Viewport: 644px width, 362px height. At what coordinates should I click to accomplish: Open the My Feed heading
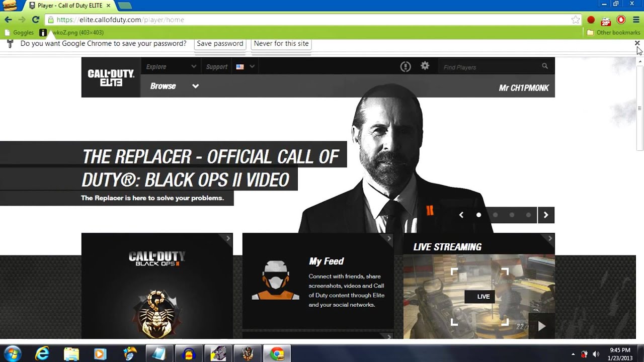tap(326, 261)
